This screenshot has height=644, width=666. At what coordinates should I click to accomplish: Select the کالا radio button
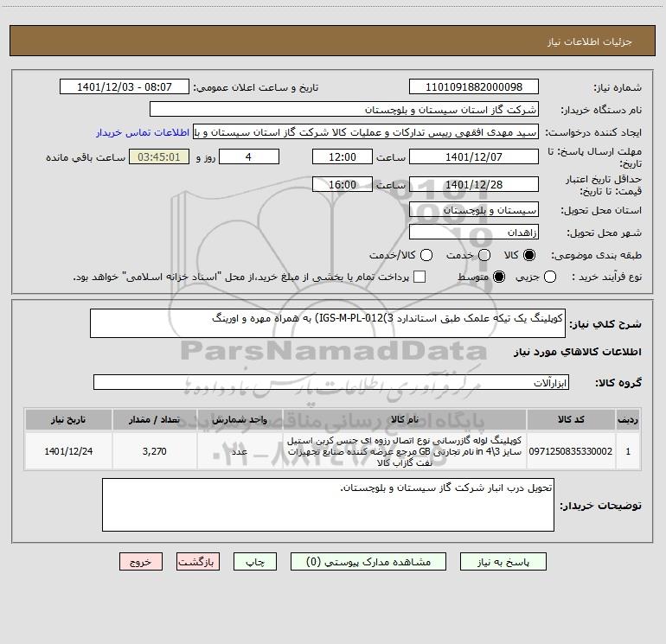click(x=529, y=255)
